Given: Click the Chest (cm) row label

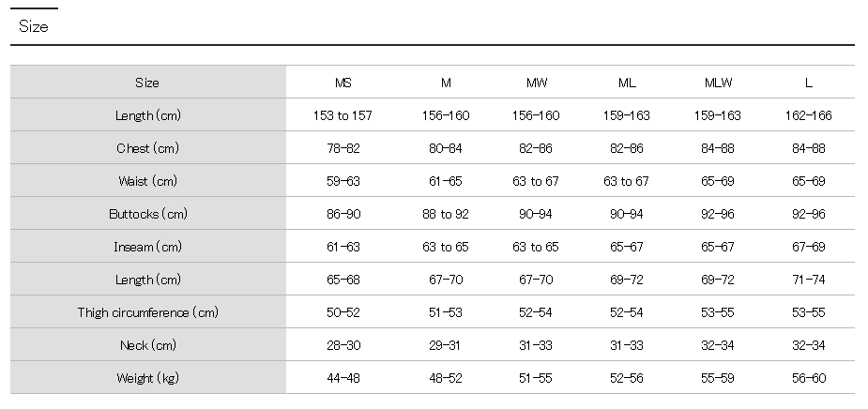Looking at the screenshot, I should [x=147, y=148].
